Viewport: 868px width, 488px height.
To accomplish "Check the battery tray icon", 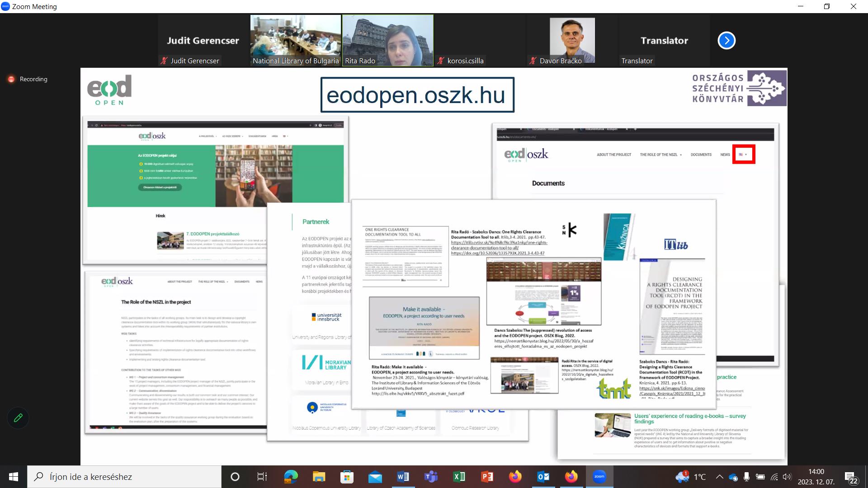I will coord(760,477).
